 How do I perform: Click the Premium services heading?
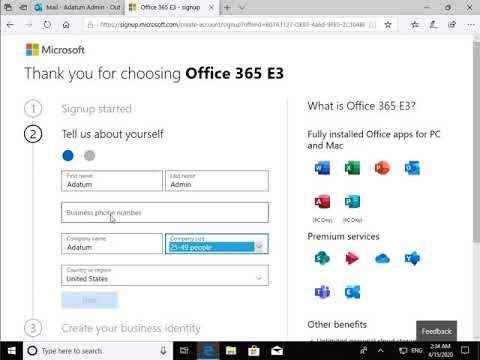[x=343, y=236]
